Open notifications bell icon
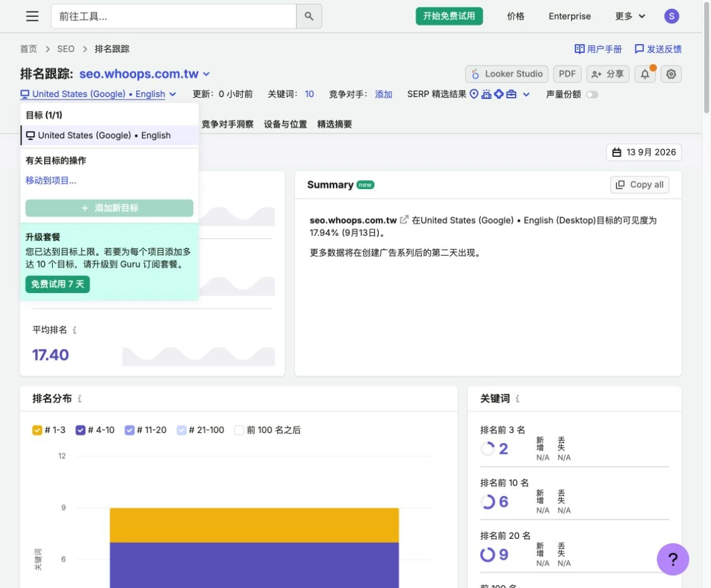This screenshot has width=711, height=588. (x=645, y=74)
